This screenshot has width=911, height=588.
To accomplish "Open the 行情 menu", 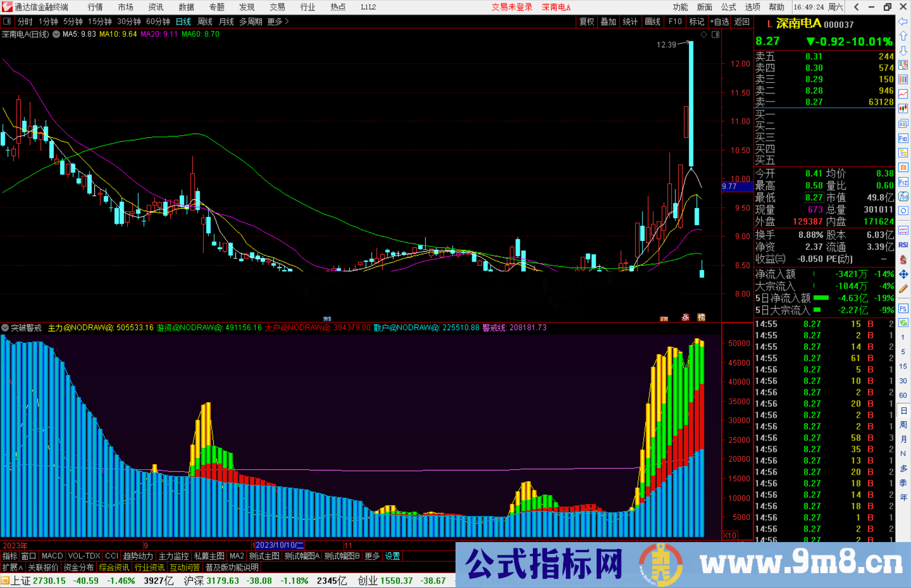I will tap(95, 7).
